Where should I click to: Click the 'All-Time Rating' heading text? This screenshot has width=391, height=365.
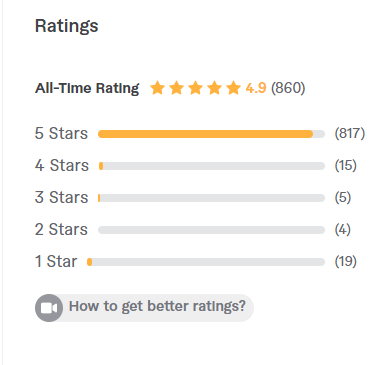(x=87, y=88)
